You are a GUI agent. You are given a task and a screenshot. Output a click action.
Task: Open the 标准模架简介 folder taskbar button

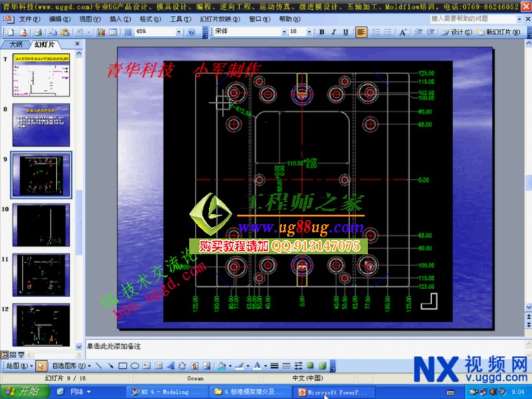point(249,393)
